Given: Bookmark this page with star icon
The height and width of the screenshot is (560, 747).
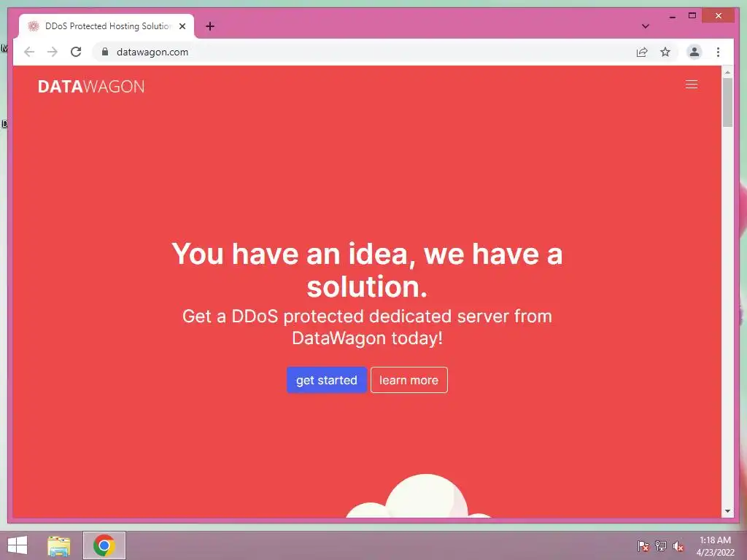Looking at the screenshot, I should tap(665, 52).
